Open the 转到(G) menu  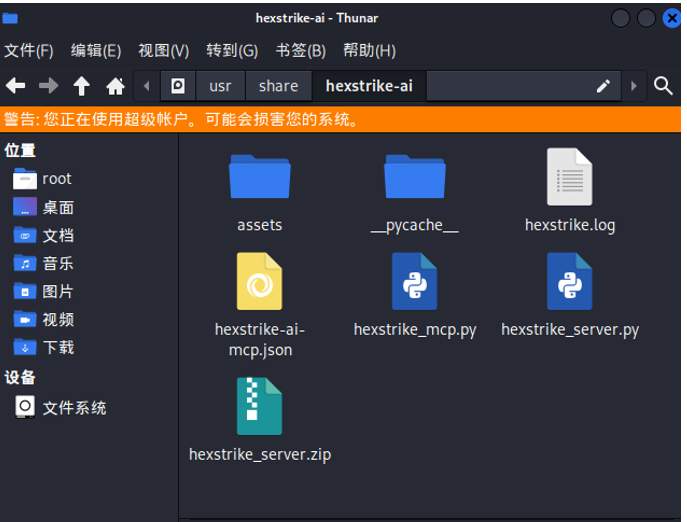(x=232, y=51)
